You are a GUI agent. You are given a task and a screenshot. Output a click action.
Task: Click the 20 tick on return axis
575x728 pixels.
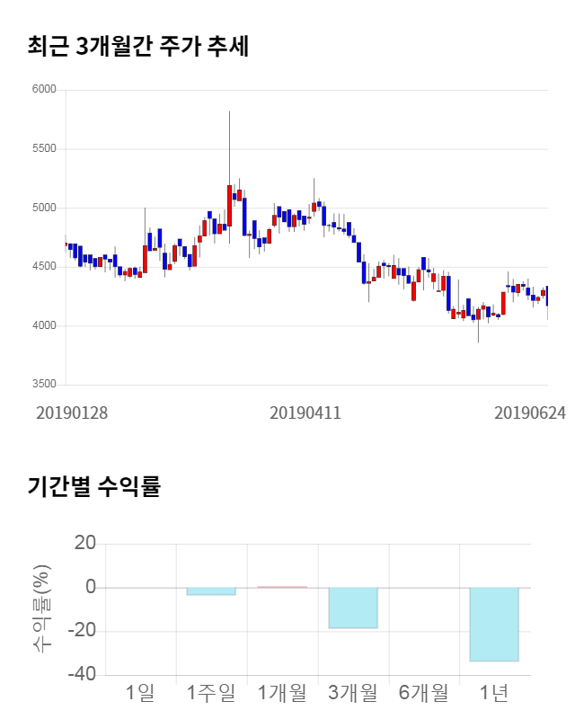(x=86, y=544)
